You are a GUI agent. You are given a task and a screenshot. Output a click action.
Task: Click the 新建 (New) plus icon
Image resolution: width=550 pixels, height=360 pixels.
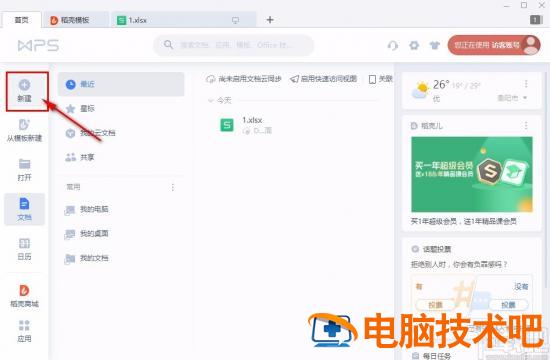coord(24,85)
